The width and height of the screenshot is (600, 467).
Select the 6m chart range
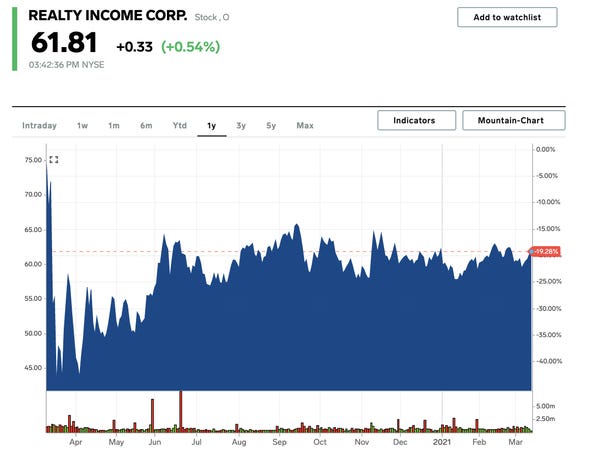[x=146, y=126]
